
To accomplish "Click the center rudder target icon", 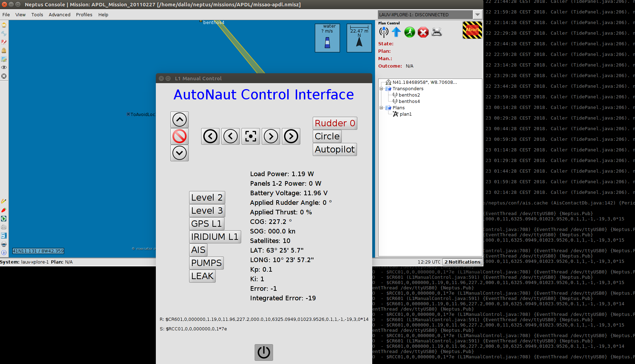I will (251, 136).
